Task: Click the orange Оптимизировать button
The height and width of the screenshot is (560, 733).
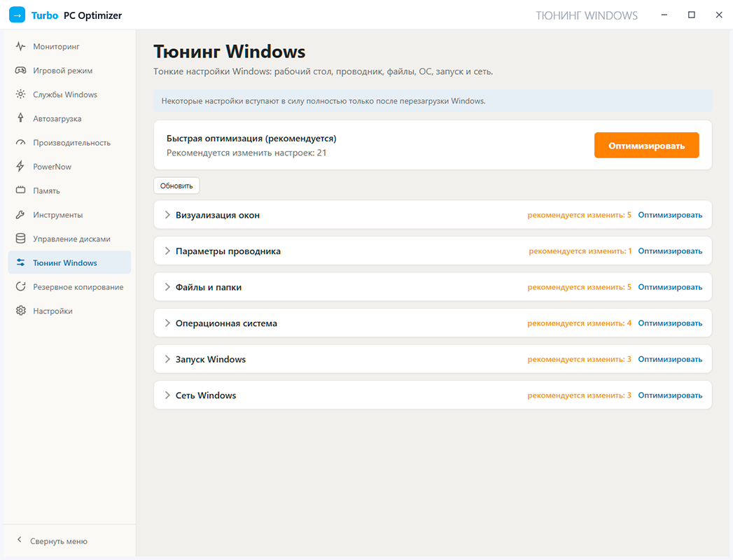Action: pyautogui.click(x=646, y=146)
